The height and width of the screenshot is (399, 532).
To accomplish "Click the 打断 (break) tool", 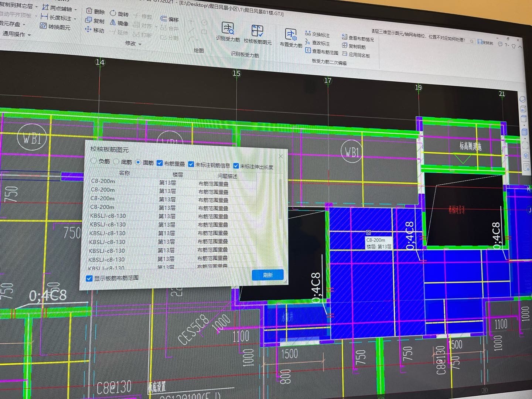I will coord(142,35).
